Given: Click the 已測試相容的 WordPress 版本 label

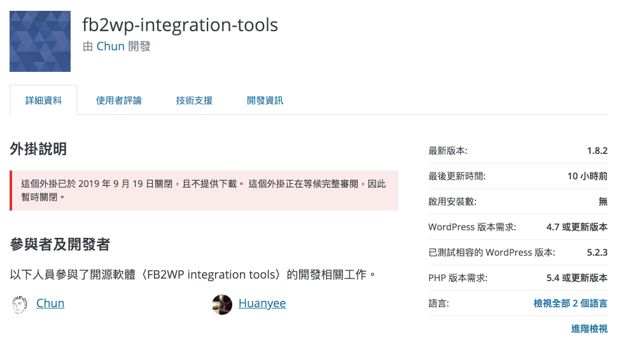Looking at the screenshot, I should (492, 253).
